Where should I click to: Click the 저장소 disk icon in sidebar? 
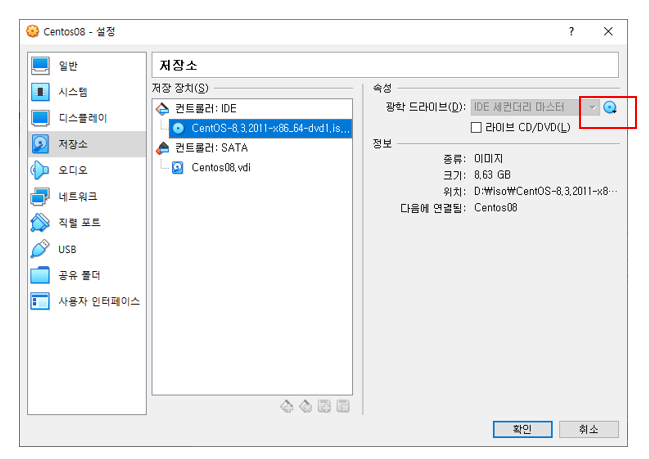pyautogui.click(x=40, y=144)
